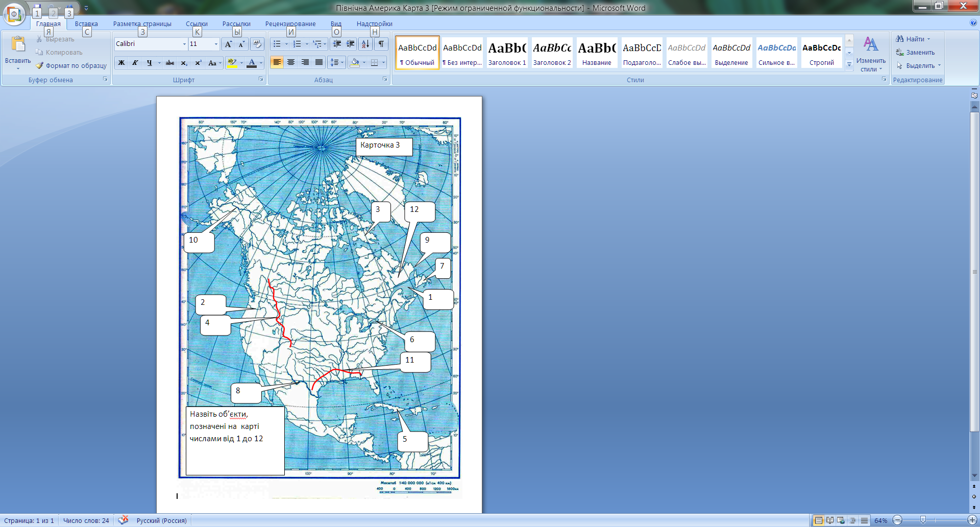Click the grow font size icon
Viewport: 980px width, 527px height.
[x=228, y=44]
